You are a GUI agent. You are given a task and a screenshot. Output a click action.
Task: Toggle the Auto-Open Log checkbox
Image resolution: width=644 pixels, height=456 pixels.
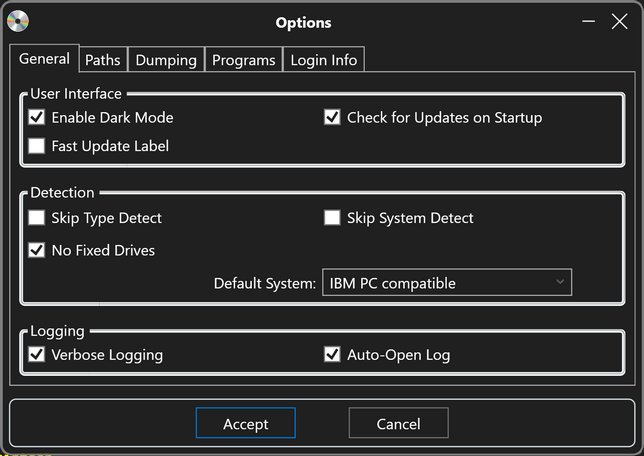click(x=332, y=355)
